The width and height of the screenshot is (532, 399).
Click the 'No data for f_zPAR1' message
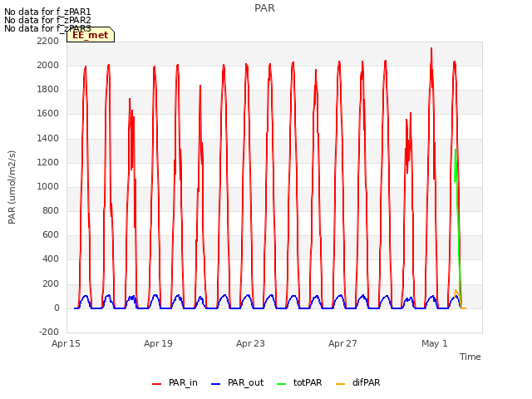(x=47, y=12)
